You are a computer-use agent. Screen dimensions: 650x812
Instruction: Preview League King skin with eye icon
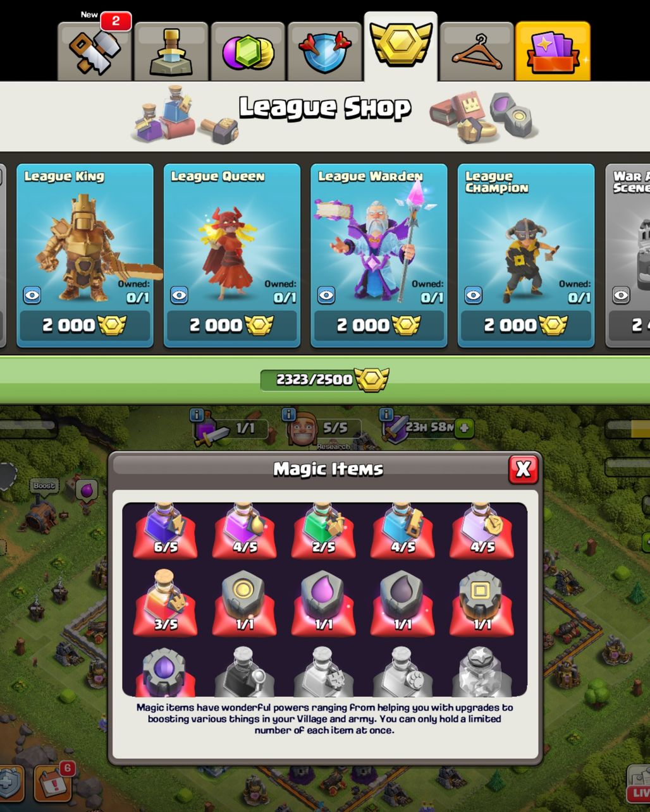pos(32,294)
